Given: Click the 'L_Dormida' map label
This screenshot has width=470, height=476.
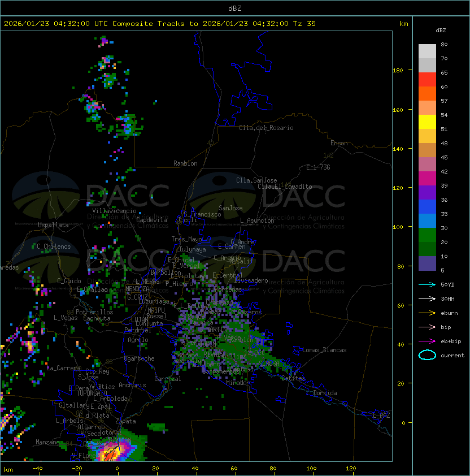Looking at the screenshot, I should coord(321,393).
